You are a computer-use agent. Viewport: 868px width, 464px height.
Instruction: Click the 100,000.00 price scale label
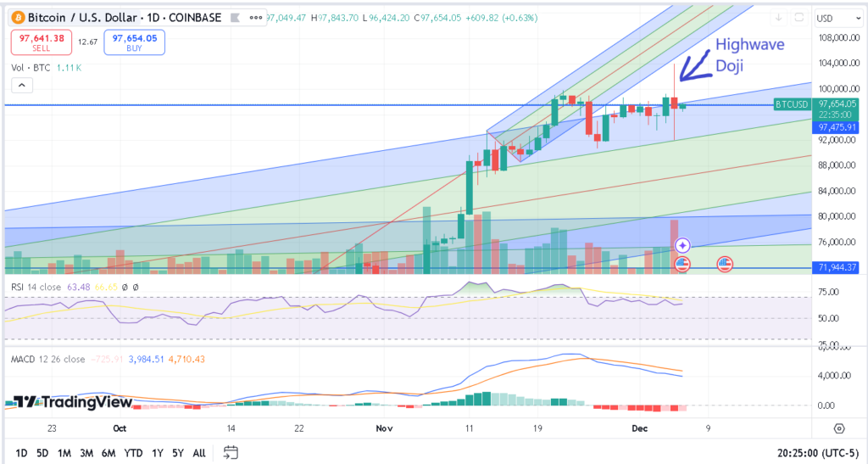tap(838, 88)
